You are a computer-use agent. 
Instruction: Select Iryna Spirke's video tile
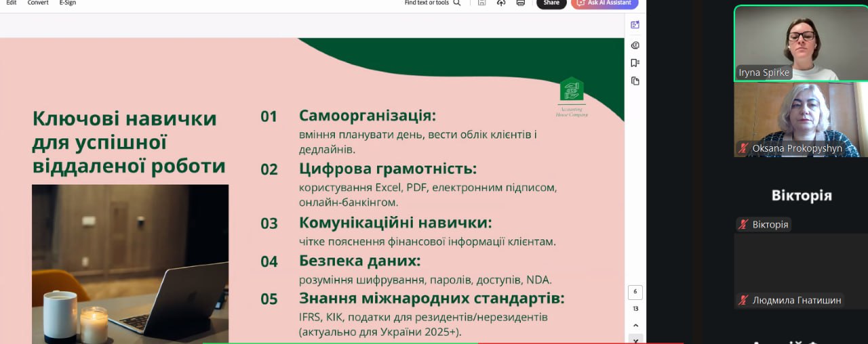[801, 43]
